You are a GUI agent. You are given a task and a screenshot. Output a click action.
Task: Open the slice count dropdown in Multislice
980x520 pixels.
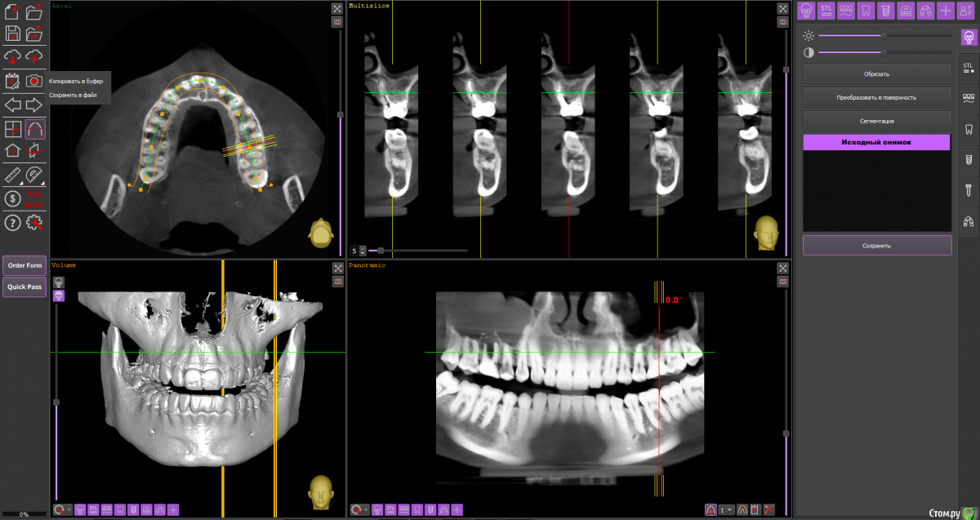click(363, 251)
